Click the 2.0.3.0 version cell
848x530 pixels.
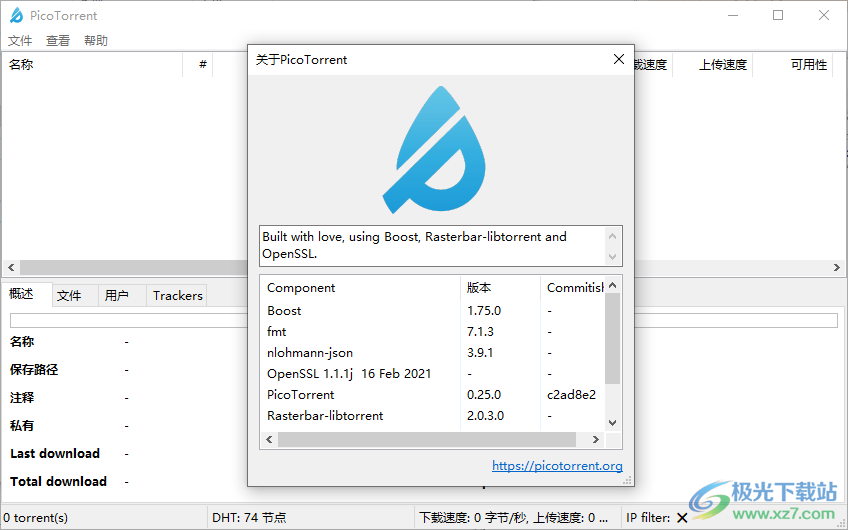486,416
